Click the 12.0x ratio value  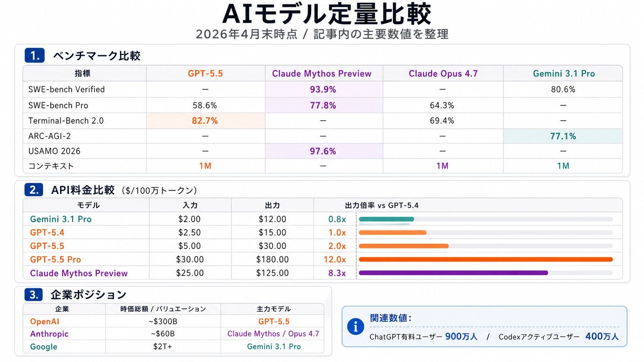[335, 259]
